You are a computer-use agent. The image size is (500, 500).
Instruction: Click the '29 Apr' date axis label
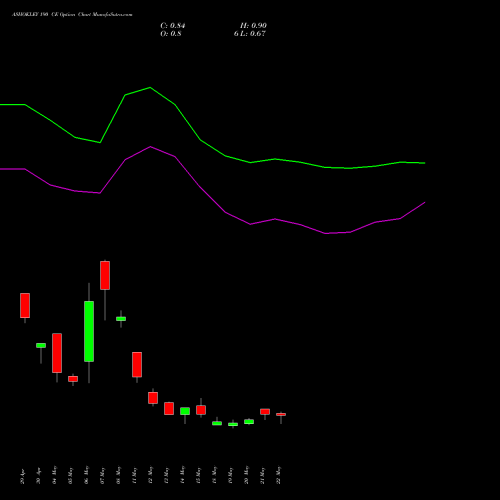23,476
